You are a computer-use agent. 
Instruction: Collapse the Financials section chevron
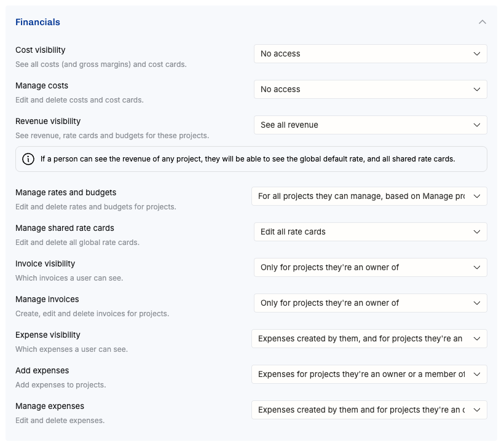coord(482,22)
